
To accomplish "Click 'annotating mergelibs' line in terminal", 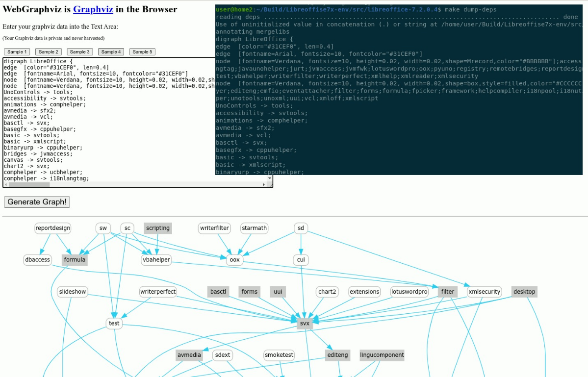I will [253, 32].
